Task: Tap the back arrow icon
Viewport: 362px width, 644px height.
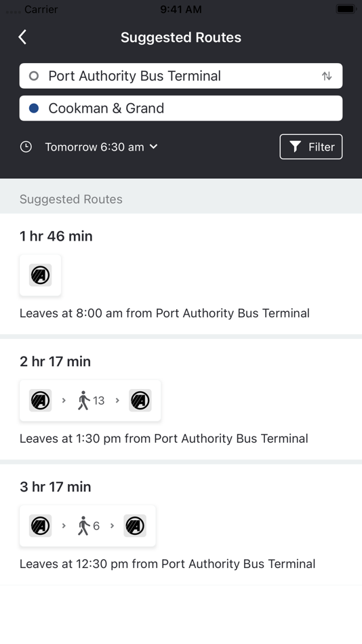Action: (22, 37)
